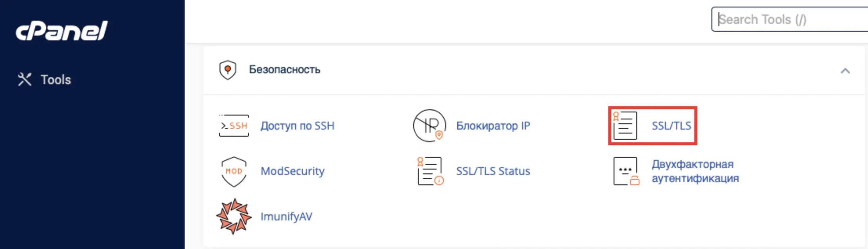The height and width of the screenshot is (249, 868).
Task: Click the Tools wrench icon in sidebar
Action: [x=24, y=79]
